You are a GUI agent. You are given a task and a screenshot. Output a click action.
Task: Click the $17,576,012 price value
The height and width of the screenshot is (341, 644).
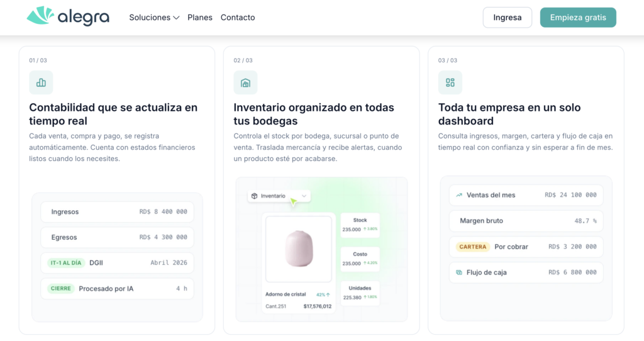pyautogui.click(x=318, y=306)
